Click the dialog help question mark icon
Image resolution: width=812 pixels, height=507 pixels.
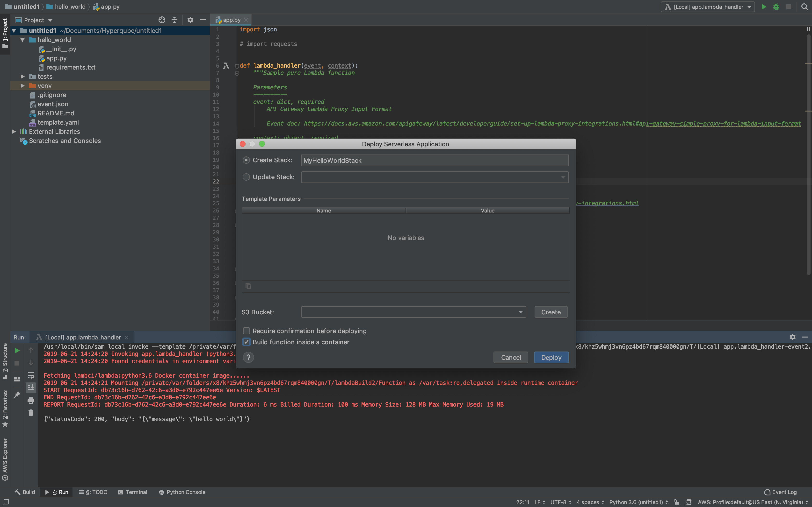pyautogui.click(x=248, y=358)
